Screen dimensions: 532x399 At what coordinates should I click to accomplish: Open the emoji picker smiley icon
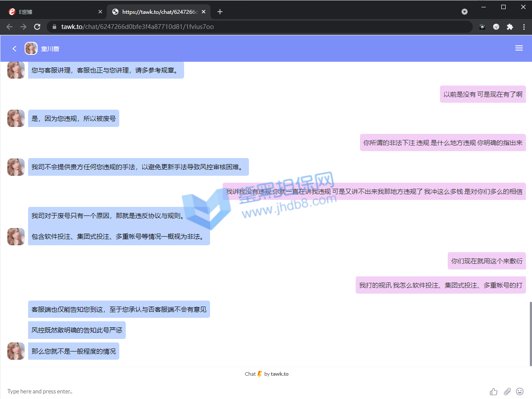tap(520, 392)
